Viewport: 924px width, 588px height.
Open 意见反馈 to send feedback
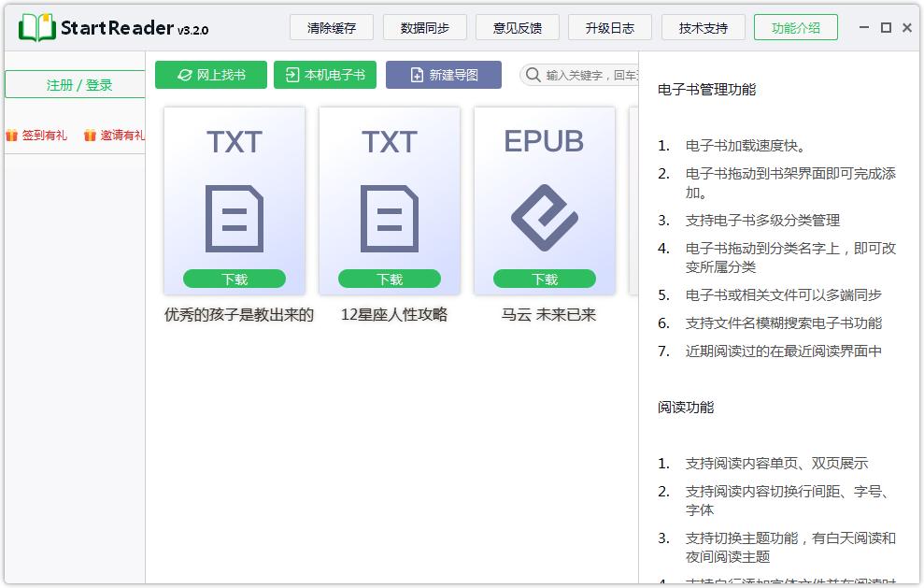coord(517,27)
